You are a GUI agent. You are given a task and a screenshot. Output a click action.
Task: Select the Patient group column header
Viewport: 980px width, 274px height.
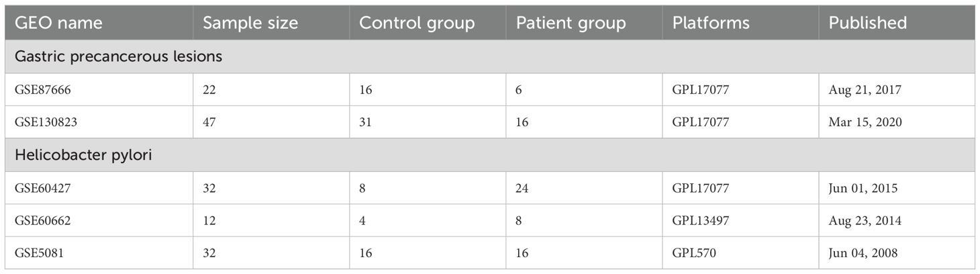pyautogui.click(x=571, y=23)
